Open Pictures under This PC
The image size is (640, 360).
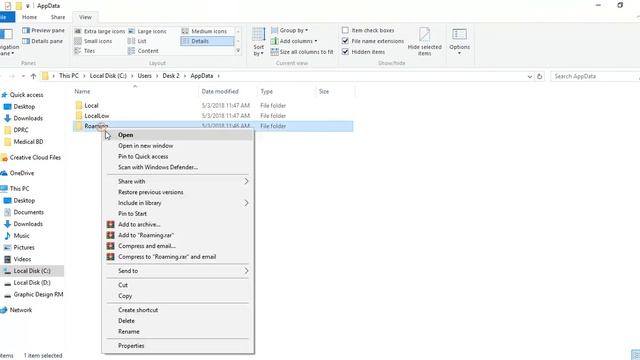[20, 247]
